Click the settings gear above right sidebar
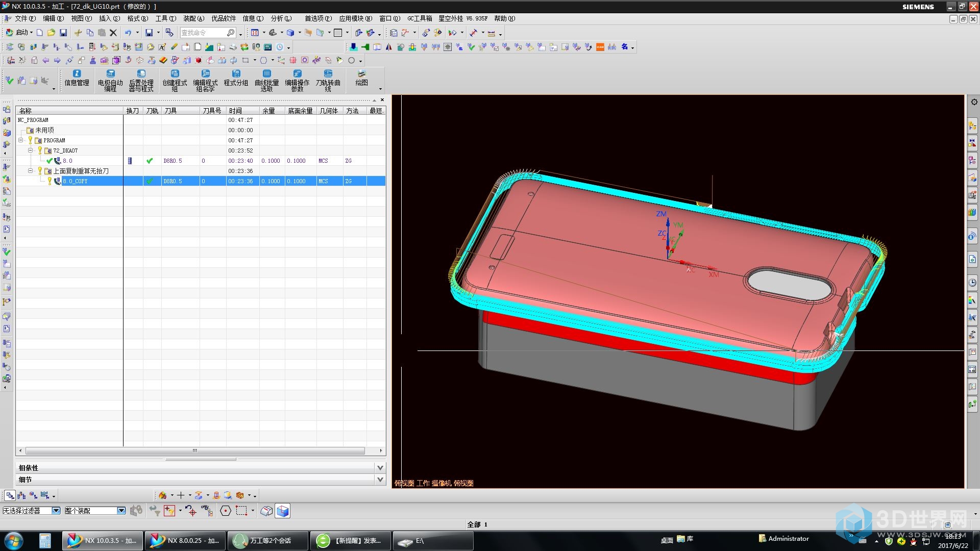The height and width of the screenshot is (551, 980). [x=974, y=102]
